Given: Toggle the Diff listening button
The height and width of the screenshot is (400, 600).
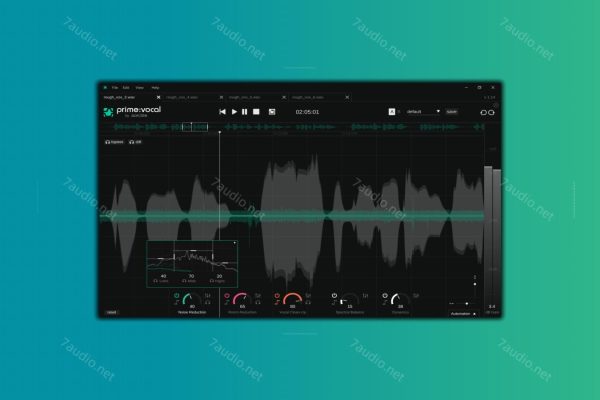Looking at the screenshot, I should (135, 142).
